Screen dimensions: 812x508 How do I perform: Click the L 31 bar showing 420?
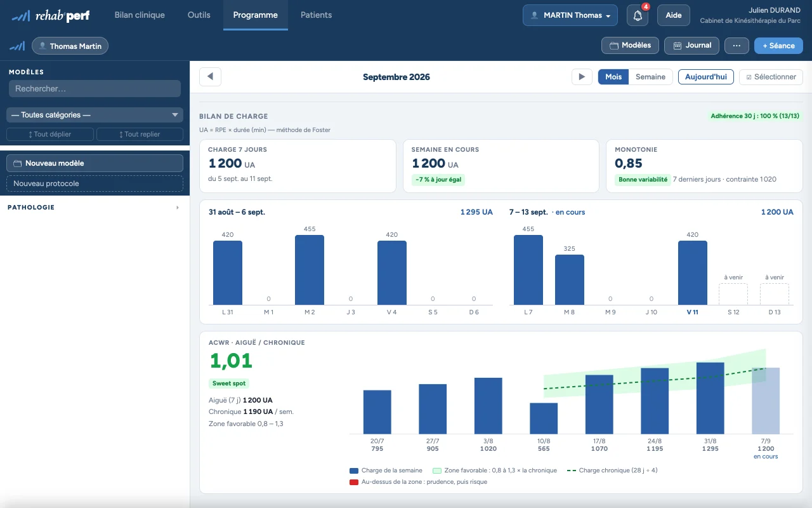228,273
